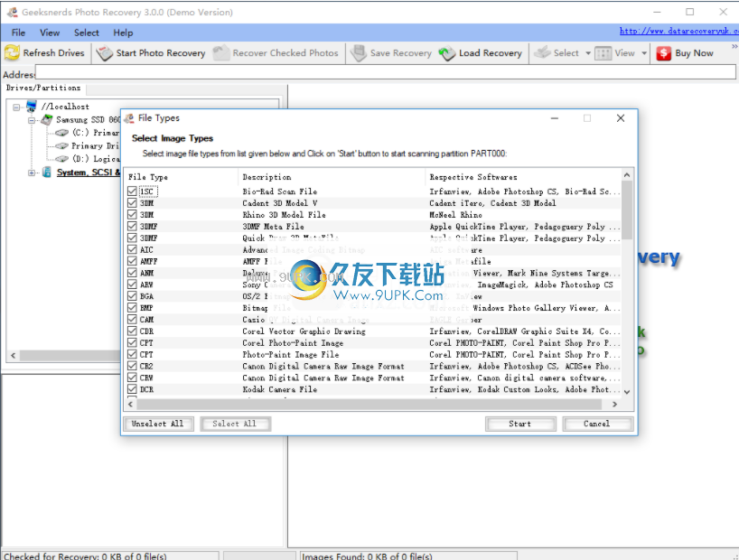Viewport: 739px width, 560px height.
Task: Select the Corel Vector Graphic Drawing text
Action: (304, 331)
